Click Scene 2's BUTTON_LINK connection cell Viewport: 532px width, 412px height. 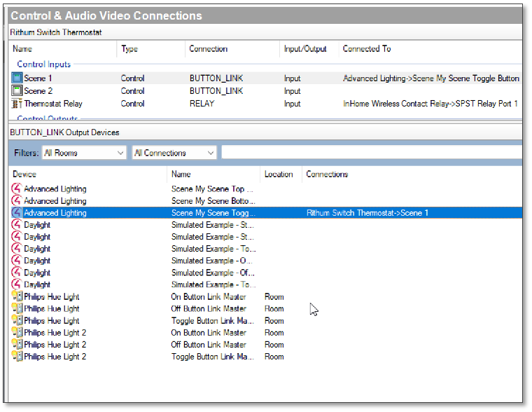pos(216,91)
